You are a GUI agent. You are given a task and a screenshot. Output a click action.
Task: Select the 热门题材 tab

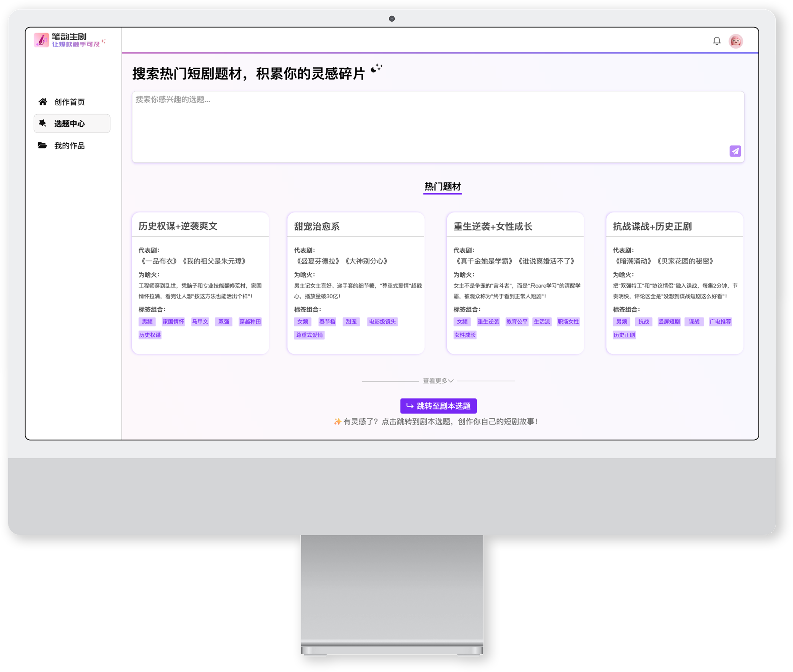click(442, 187)
